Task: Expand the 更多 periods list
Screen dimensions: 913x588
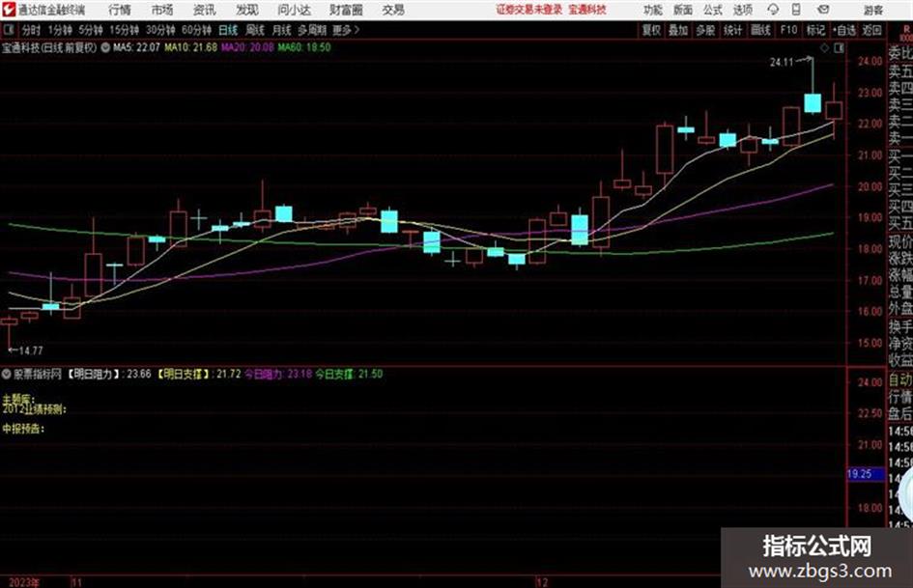Action: [x=346, y=30]
